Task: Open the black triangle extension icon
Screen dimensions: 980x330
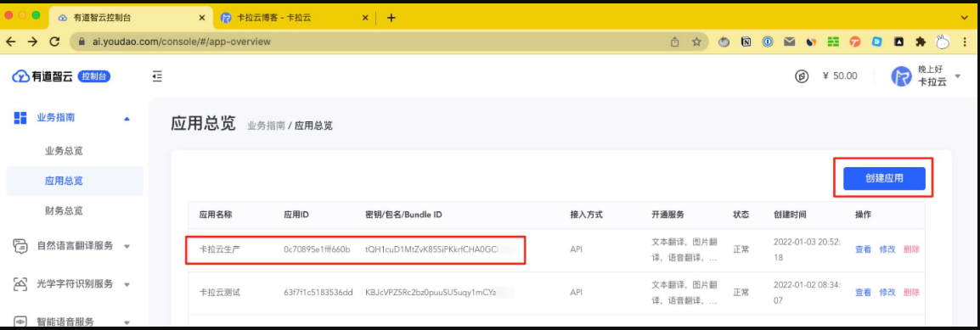Action: (x=898, y=42)
